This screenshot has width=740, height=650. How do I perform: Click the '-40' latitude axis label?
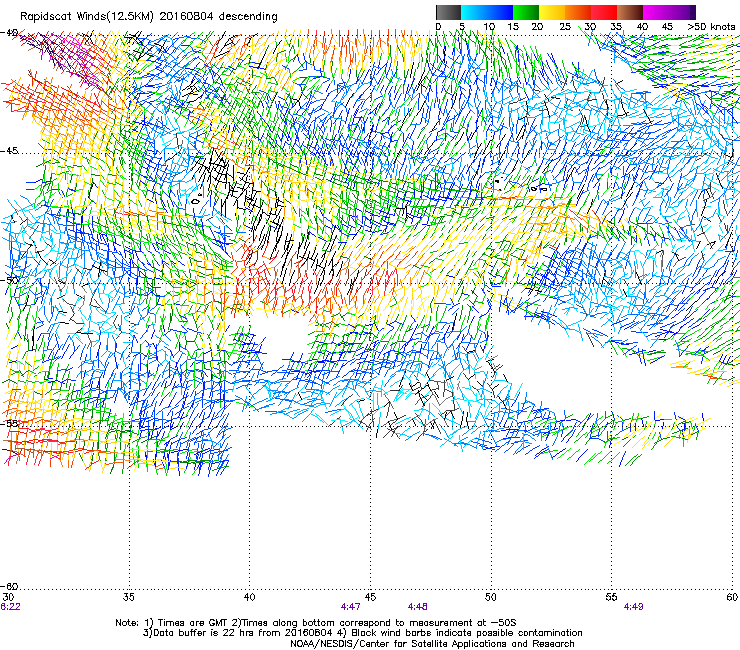9,33
